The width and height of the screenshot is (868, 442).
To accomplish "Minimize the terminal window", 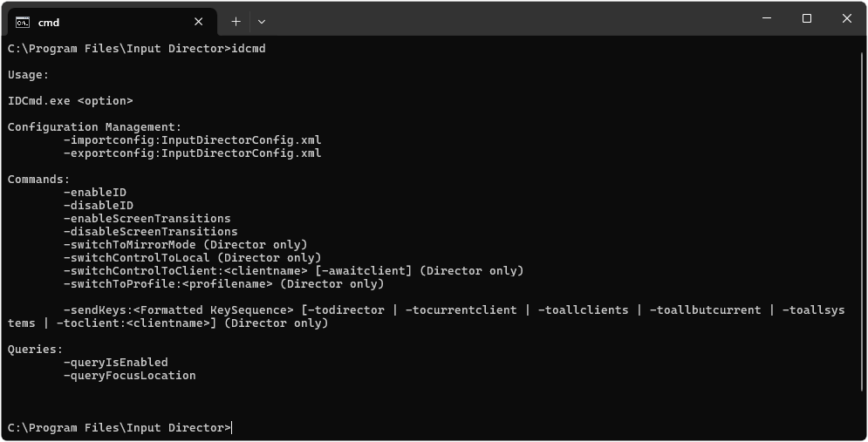I will click(767, 18).
